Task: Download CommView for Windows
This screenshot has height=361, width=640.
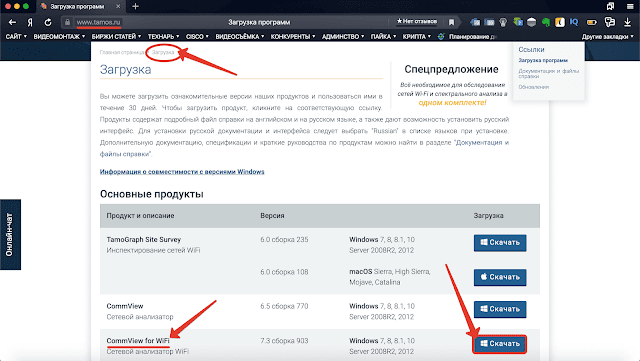Action: (x=500, y=309)
